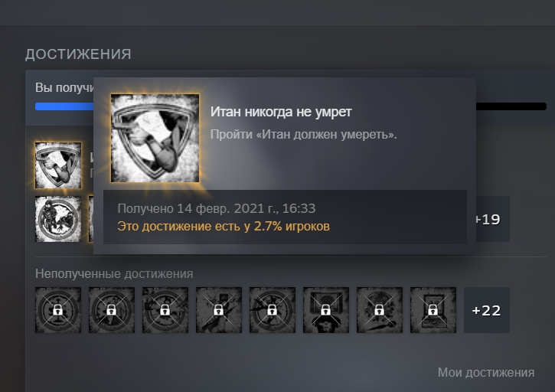Click the achievement title Итан никогда не умрет
The height and width of the screenshot is (392, 555).
pyautogui.click(x=281, y=112)
